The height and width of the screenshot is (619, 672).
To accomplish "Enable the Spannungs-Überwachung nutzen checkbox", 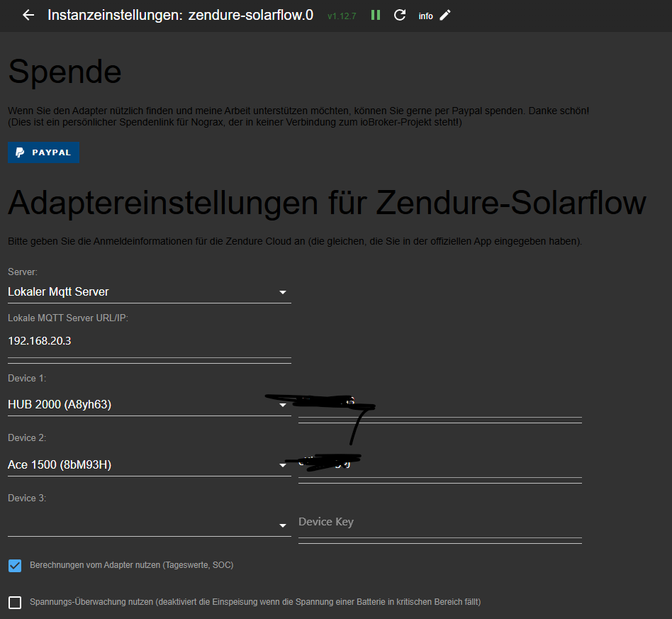I will click(x=15, y=602).
